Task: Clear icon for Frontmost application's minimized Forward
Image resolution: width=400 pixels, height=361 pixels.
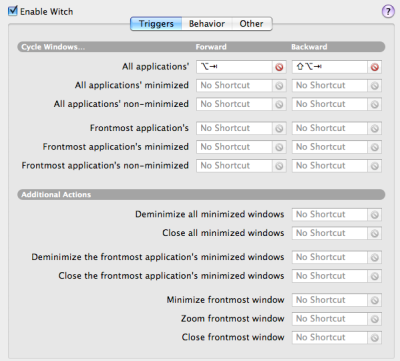Action: pos(279,147)
